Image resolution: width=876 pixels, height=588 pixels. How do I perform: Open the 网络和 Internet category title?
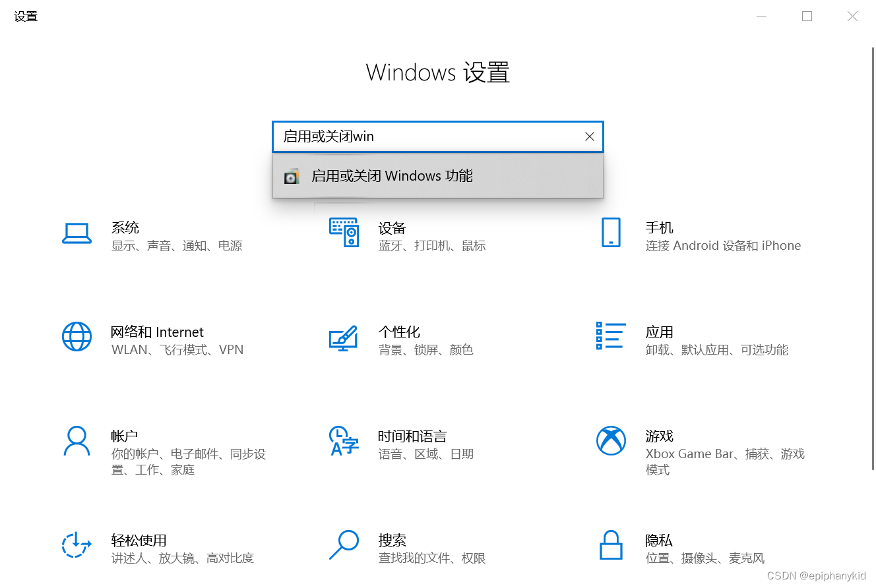click(158, 332)
